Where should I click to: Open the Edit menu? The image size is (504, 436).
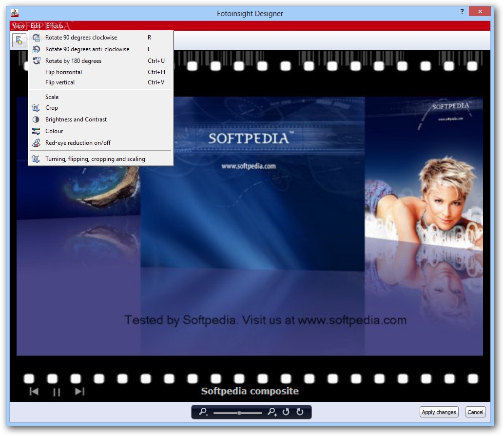[x=36, y=26]
